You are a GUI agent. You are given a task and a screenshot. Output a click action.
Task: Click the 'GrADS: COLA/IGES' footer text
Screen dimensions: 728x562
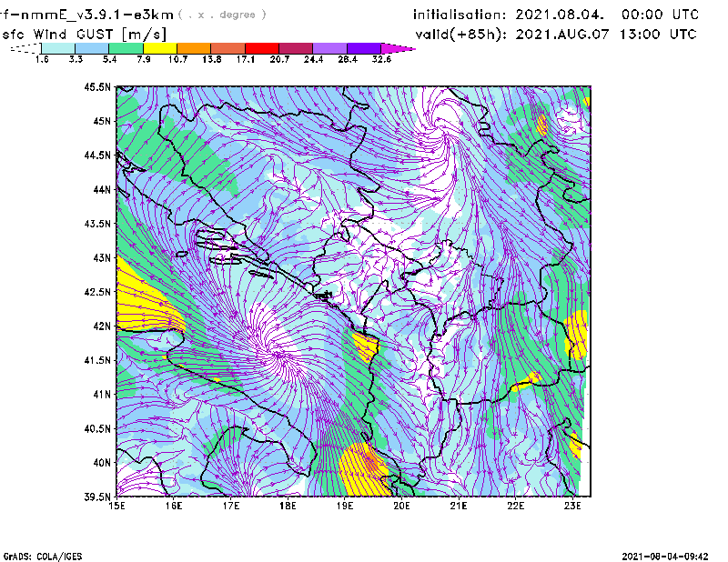[43, 556]
